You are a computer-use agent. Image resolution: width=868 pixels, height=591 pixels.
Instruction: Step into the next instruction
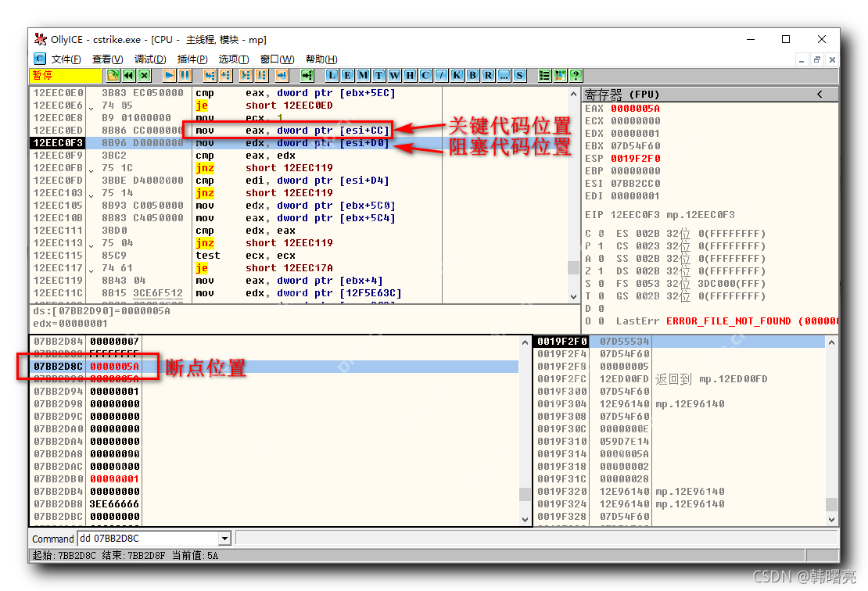(211, 75)
